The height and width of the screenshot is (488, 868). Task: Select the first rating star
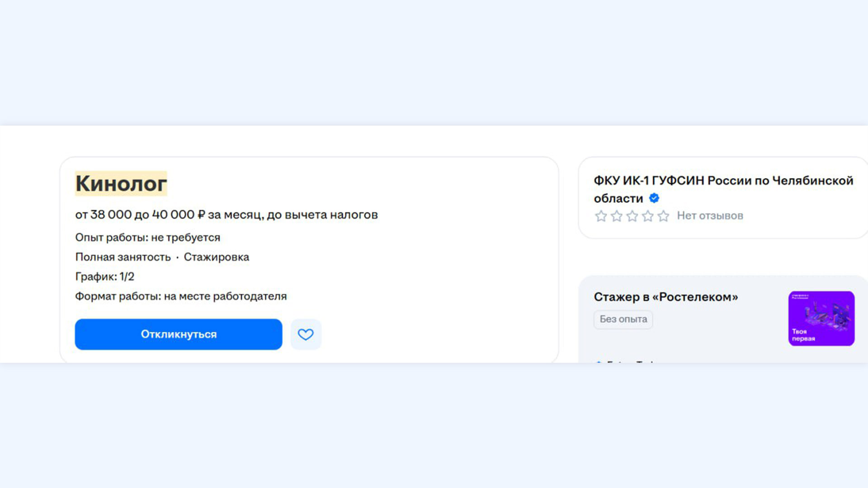tap(601, 216)
